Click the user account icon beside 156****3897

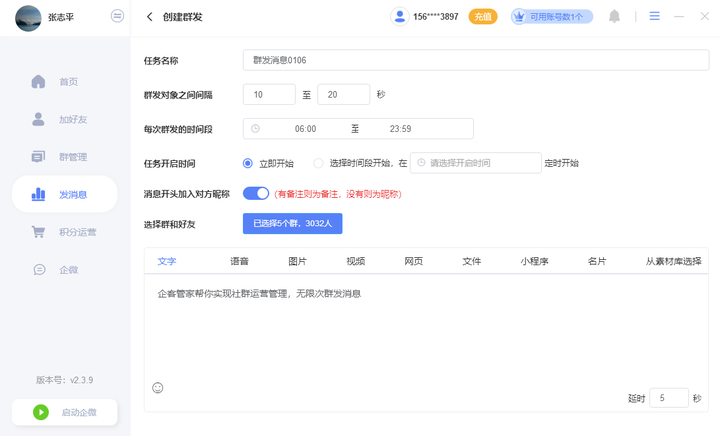(x=399, y=17)
